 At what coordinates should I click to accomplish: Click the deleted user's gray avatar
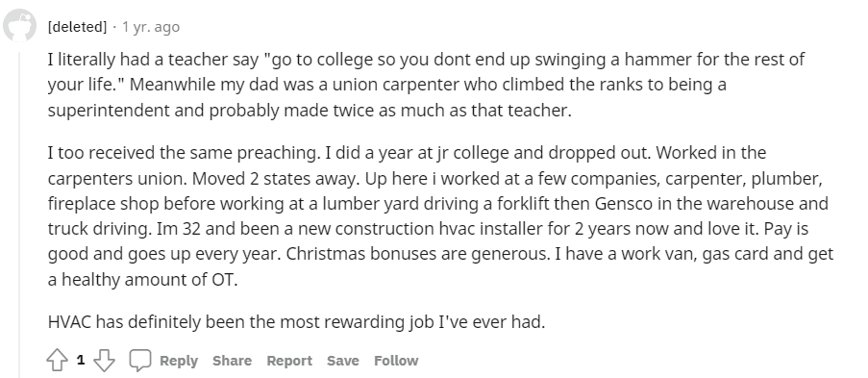[19, 26]
